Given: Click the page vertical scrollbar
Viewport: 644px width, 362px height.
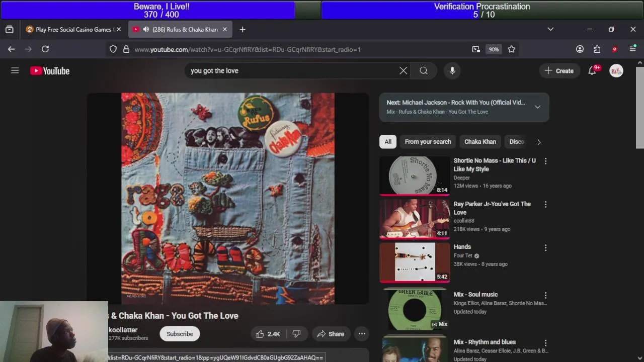Looking at the screenshot, I should point(639,107).
